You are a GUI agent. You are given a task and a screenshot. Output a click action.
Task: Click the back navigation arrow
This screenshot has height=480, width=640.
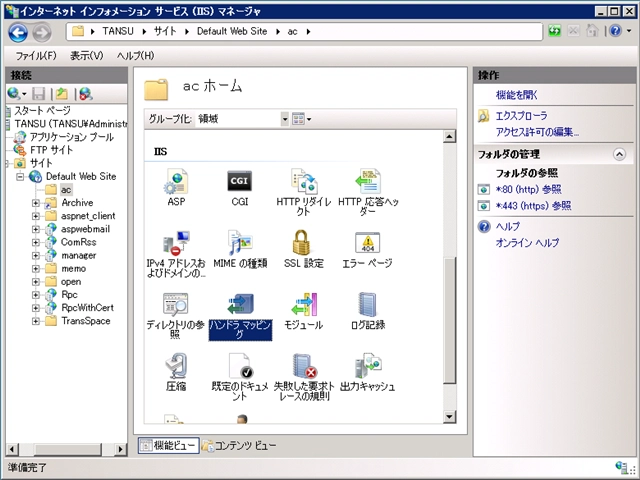coord(18,32)
